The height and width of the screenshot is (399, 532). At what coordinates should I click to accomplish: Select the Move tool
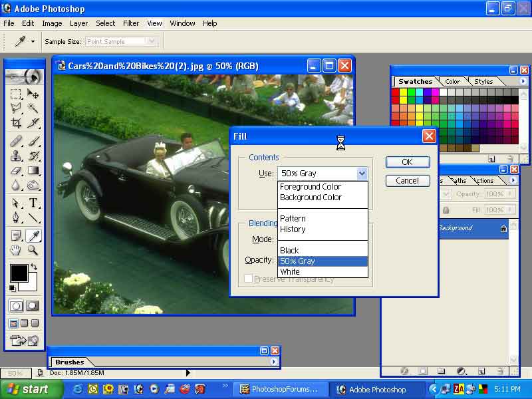point(33,94)
